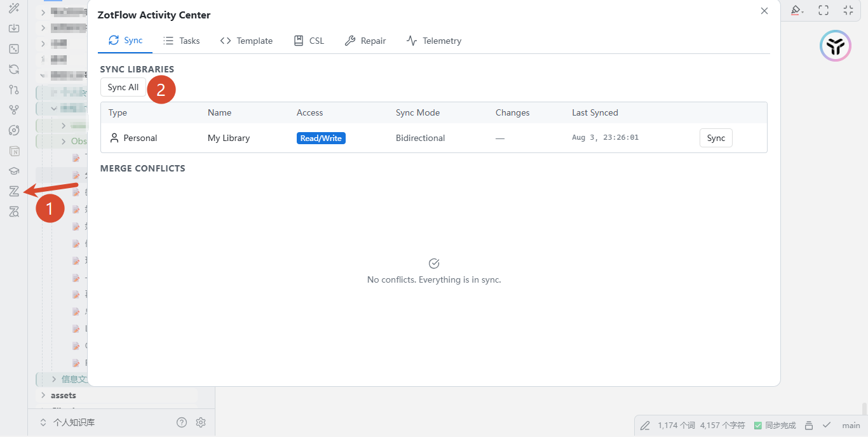This screenshot has height=437, width=868.
Task: Open the Template tab
Action: click(x=247, y=41)
